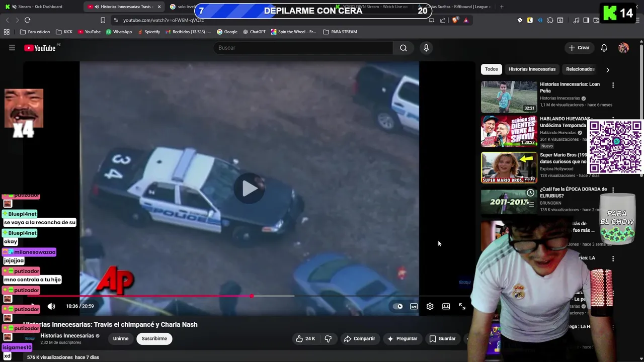Open the KICK bookmarks folder
The image size is (644, 362).
click(64, 32)
